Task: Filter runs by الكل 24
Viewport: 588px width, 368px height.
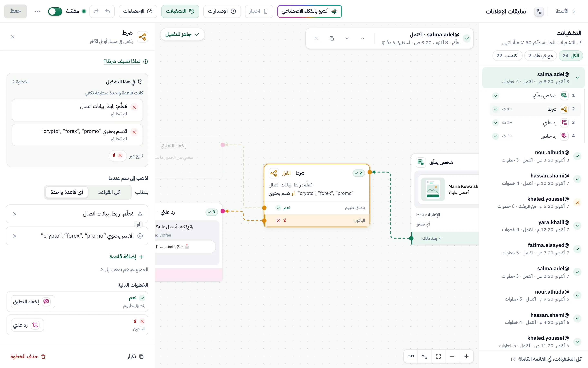Action: coord(571,55)
